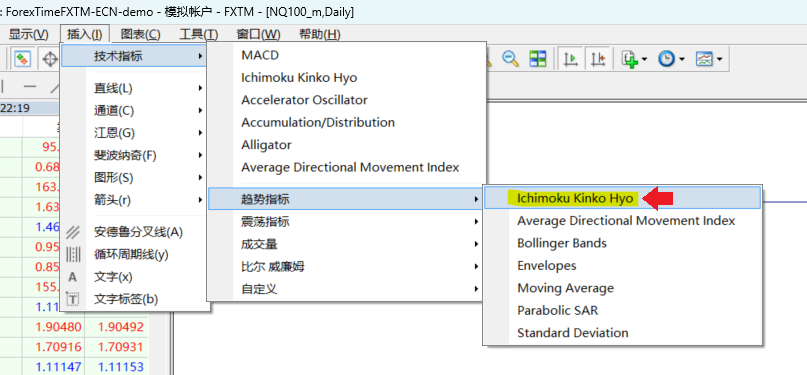The width and height of the screenshot is (807, 375).
Task: Expand the 直线(L) submenu
Action: pos(134,88)
